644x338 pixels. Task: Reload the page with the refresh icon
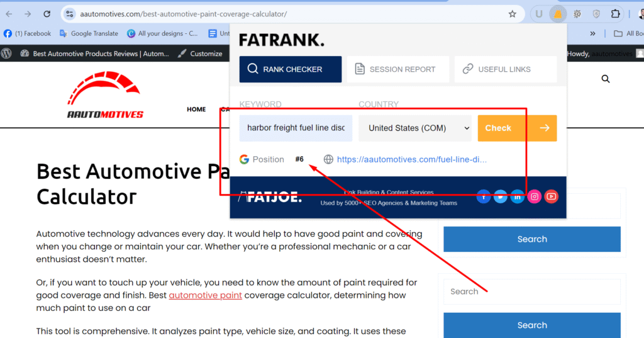coord(47,14)
